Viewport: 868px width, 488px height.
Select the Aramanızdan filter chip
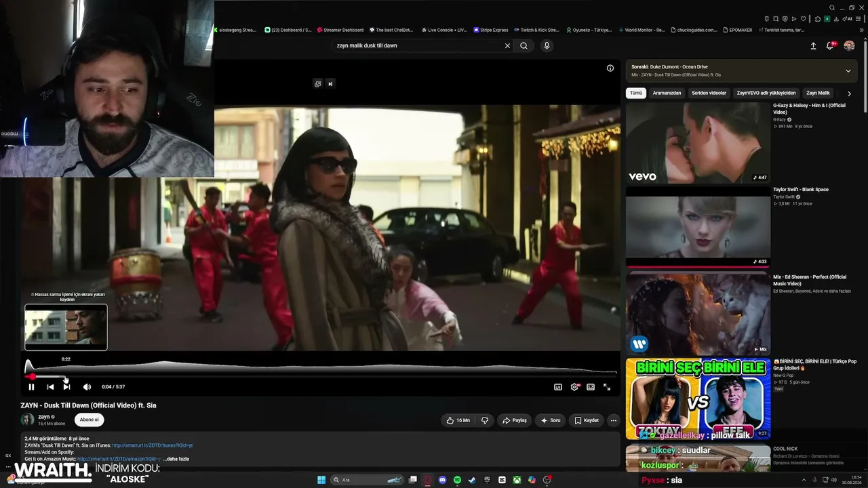pyautogui.click(x=667, y=93)
